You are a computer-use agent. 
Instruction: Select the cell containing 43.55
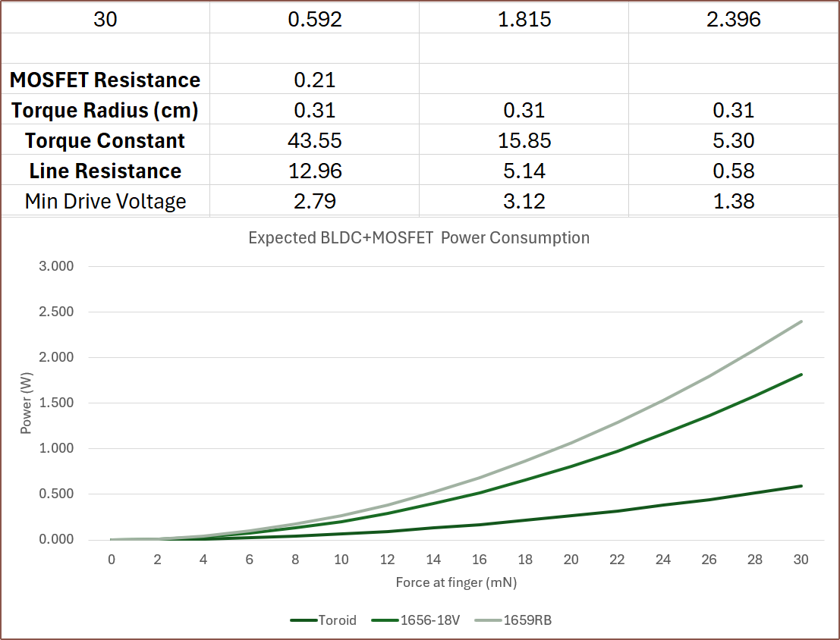click(x=314, y=141)
